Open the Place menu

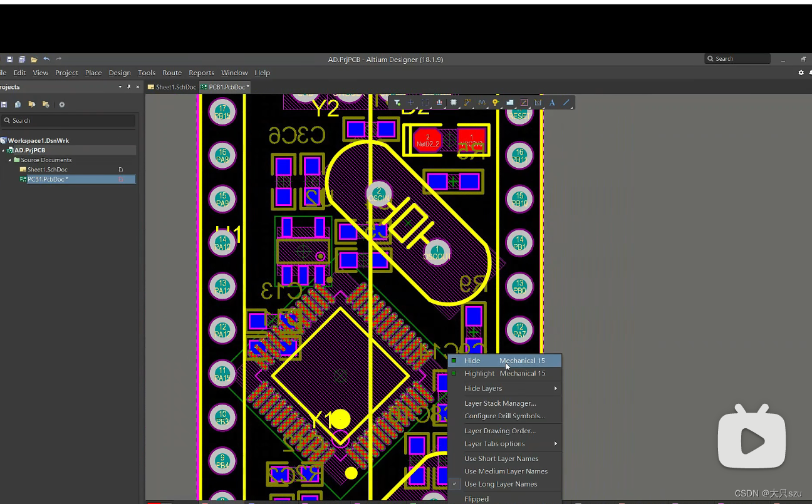tap(93, 73)
